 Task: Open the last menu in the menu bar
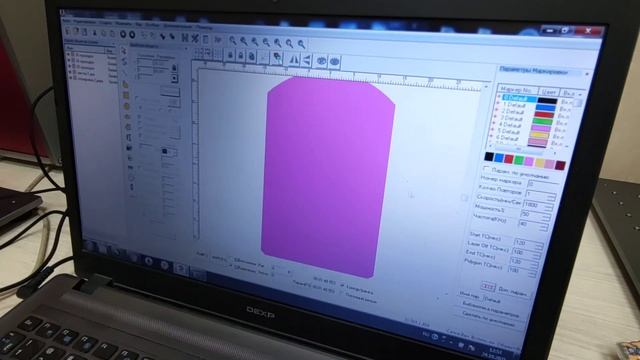[x=204, y=27]
